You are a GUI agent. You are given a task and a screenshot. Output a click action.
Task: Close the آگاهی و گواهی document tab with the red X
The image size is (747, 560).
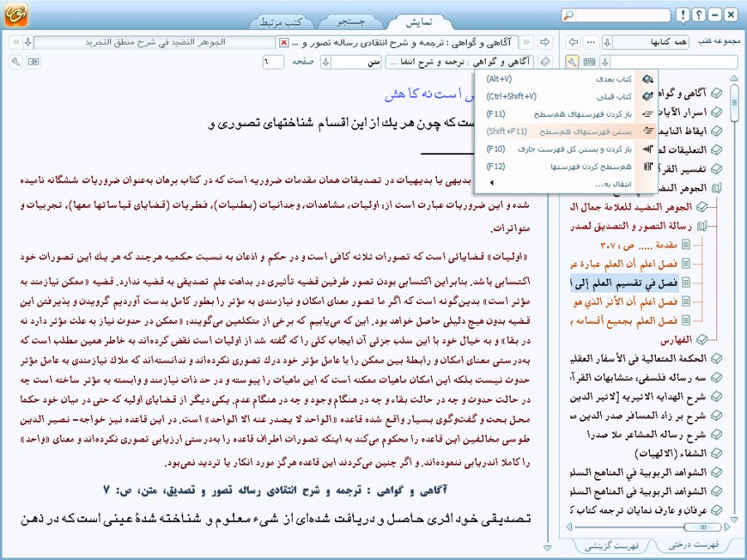pyautogui.click(x=284, y=43)
